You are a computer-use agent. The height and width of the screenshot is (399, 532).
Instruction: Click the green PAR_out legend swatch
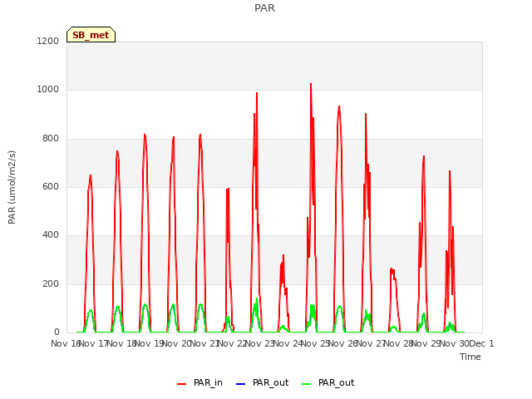[x=306, y=384]
